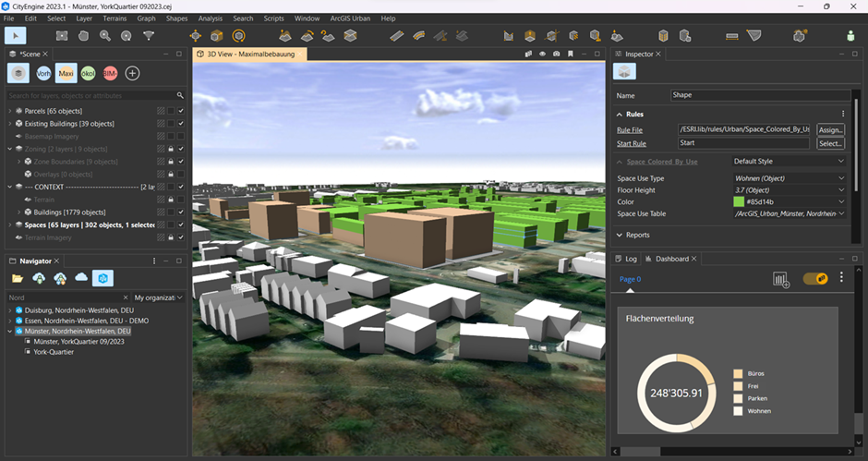Switch to the Maxi scenario
The width and height of the screenshot is (868, 461).
coord(66,73)
